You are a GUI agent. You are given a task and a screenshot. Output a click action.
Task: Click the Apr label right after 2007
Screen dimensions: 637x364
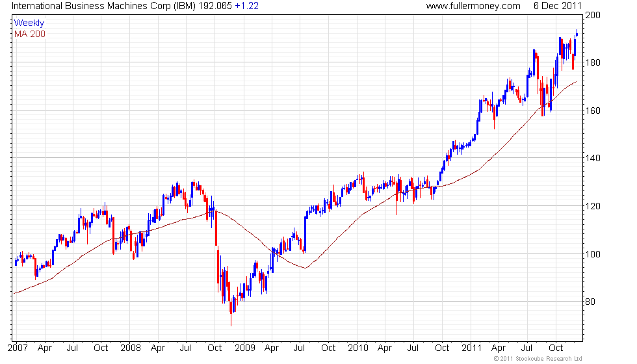(45, 348)
